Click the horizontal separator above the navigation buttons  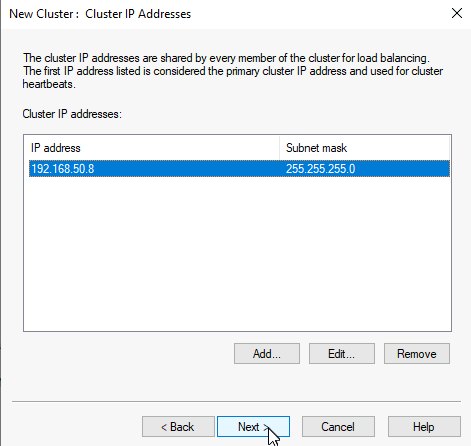[x=236, y=401]
